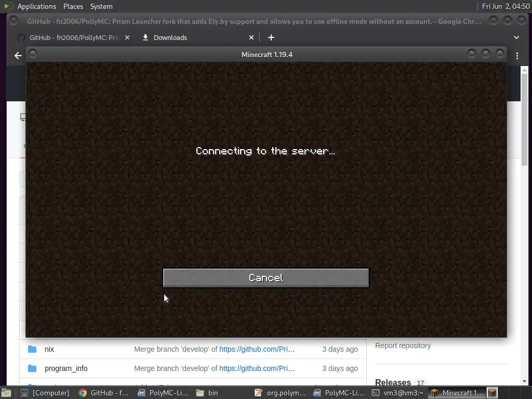Open the github.com link in the program_info row

pyautogui.click(x=257, y=368)
